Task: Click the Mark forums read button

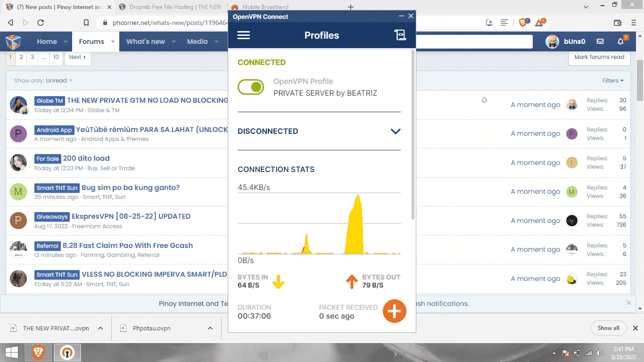Action: tap(599, 57)
